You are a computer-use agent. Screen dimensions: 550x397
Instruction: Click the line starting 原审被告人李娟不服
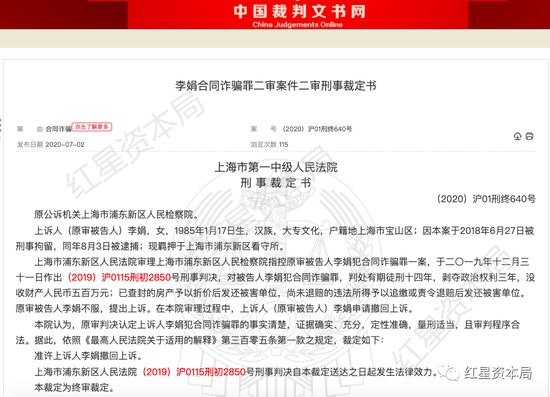coord(215,309)
